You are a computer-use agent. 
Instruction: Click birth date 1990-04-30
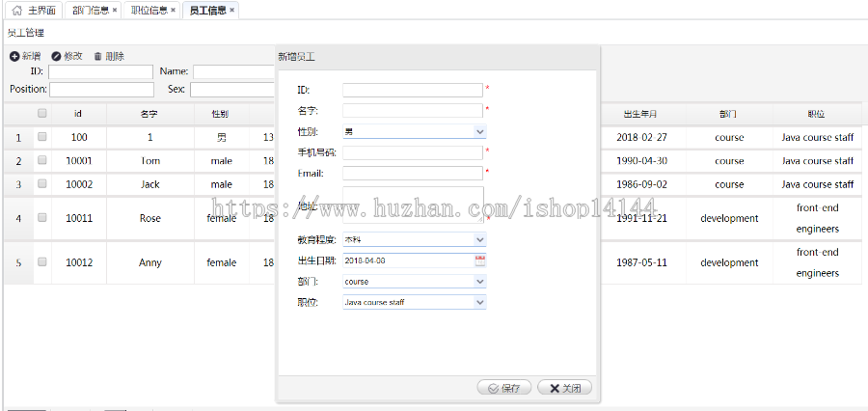(x=641, y=161)
